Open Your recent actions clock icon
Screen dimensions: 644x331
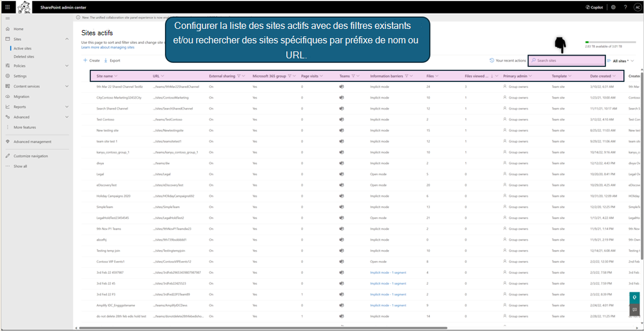click(x=492, y=61)
